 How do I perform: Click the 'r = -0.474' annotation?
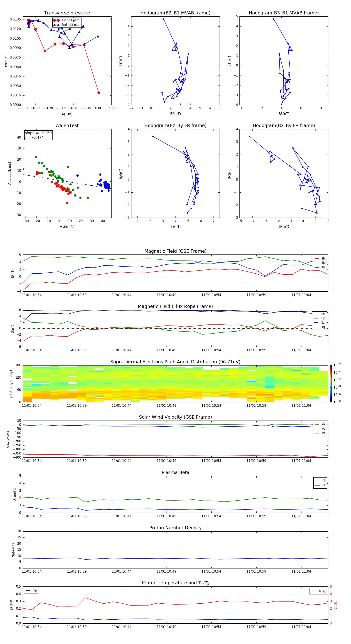point(35,137)
